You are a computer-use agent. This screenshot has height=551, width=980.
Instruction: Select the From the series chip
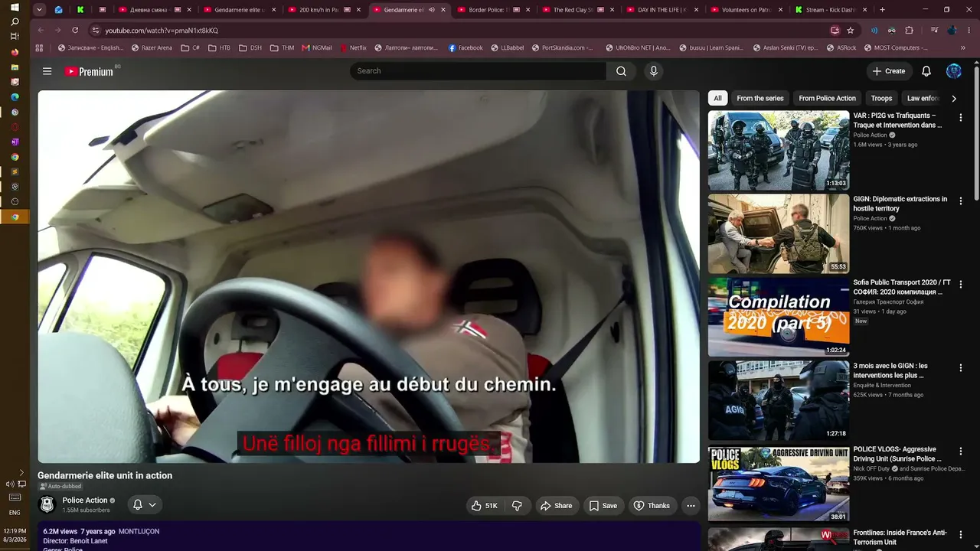pyautogui.click(x=760, y=98)
